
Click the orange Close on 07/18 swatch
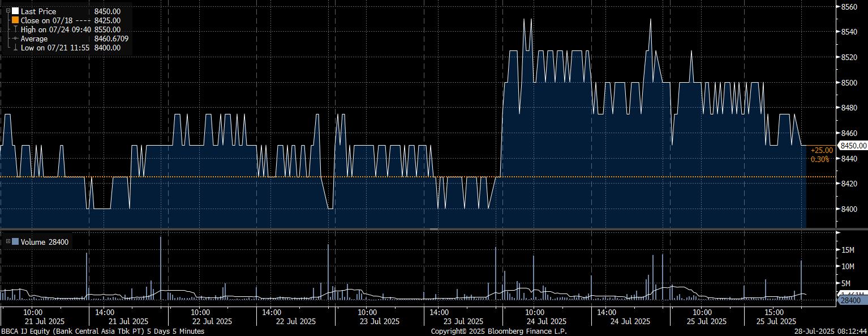[x=15, y=20]
